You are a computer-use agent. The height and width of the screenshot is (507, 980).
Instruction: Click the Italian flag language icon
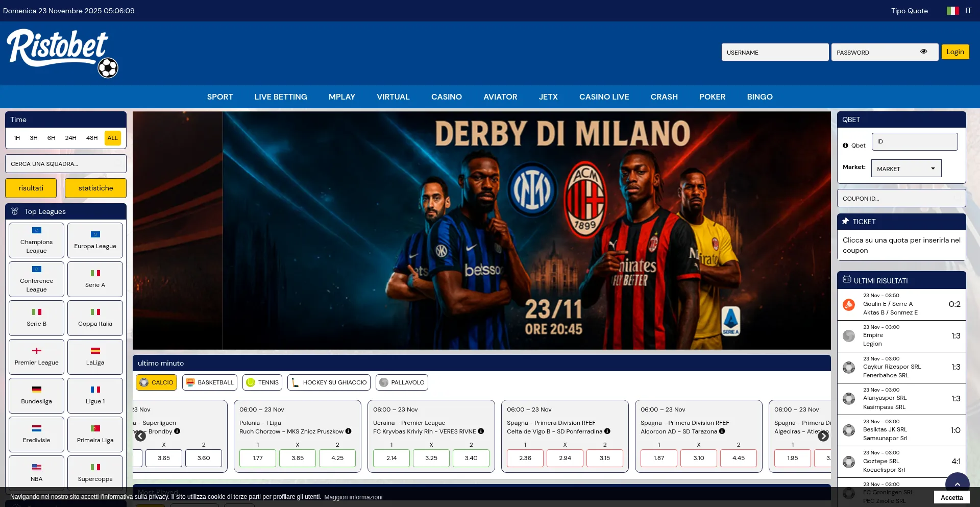952,11
